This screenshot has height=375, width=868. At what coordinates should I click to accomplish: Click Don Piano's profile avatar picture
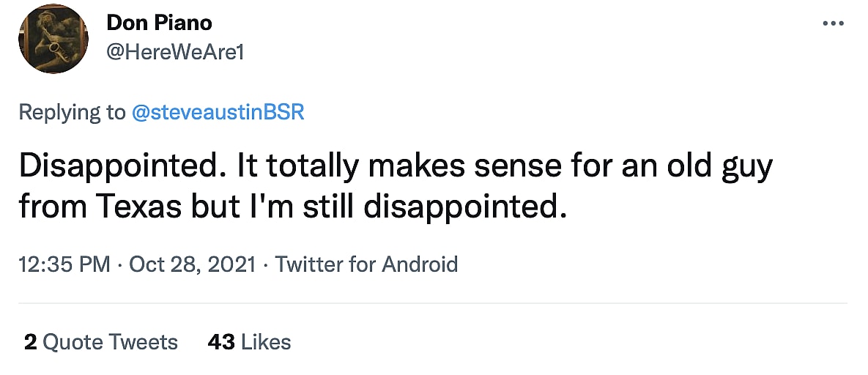coord(53,39)
